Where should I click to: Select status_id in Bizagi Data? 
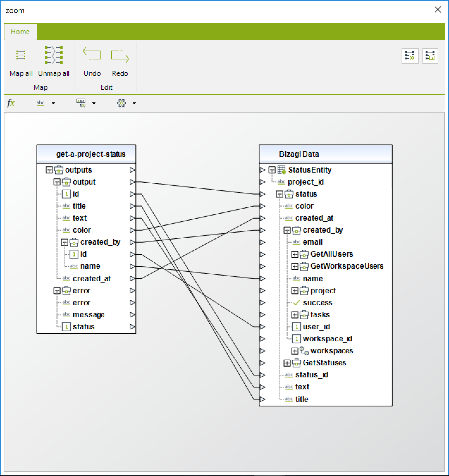click(312, 375)
